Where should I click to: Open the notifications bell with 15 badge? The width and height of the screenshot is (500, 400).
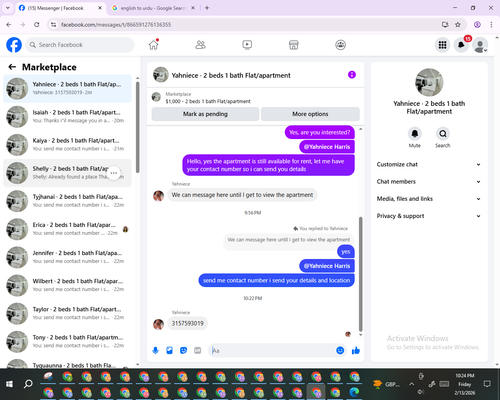(x=461, y=45)
